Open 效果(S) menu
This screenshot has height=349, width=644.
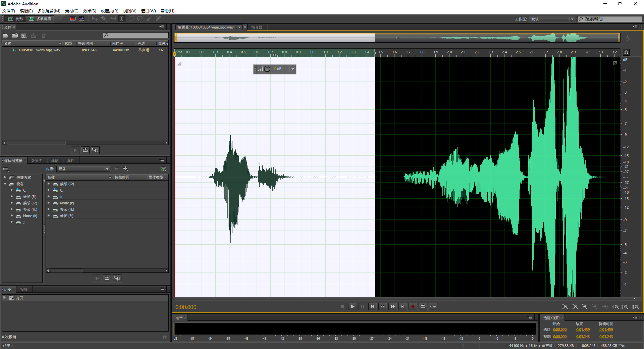[x=90, y=11]
